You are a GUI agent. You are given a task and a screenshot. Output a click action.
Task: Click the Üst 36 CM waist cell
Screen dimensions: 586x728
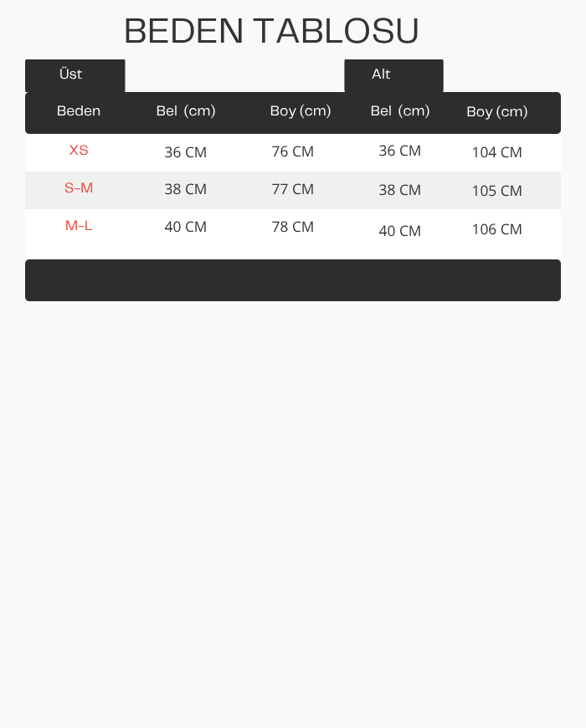click(185, 152)
